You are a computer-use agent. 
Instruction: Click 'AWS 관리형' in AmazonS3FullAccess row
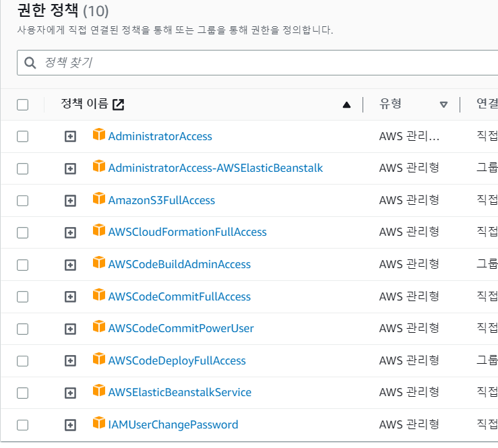click(410, 200)
